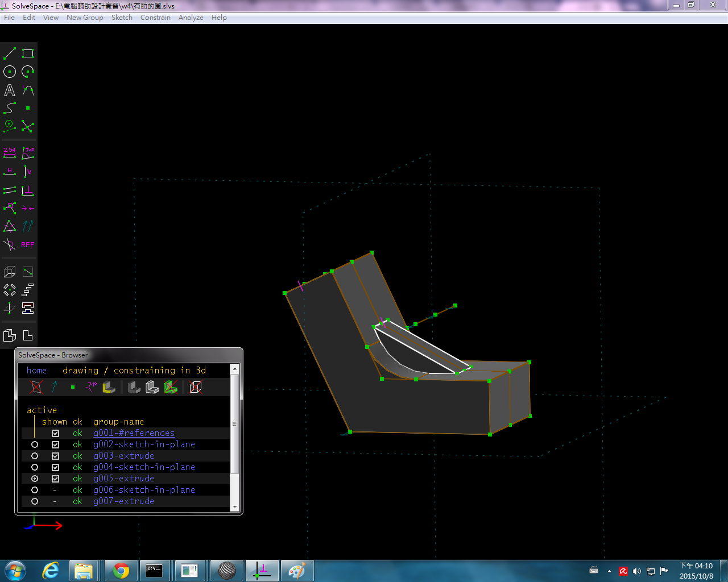Open the Edit menu

click(x=29, y=18)
